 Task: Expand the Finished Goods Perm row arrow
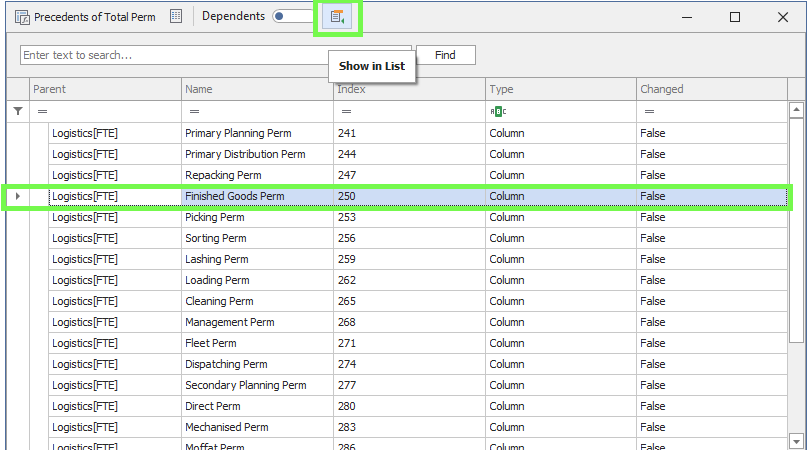pos(17,196)
